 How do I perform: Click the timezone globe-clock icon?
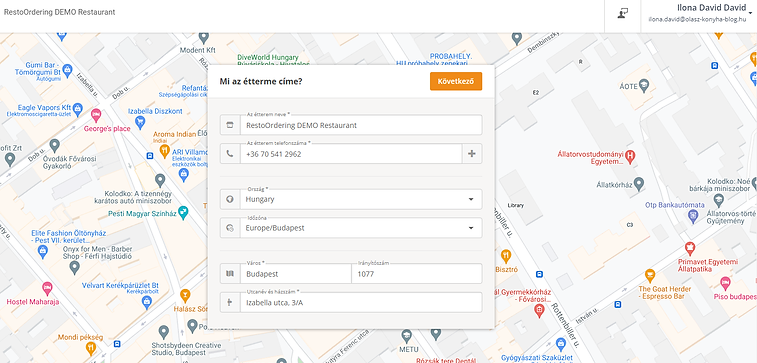[x=230, y=228]
